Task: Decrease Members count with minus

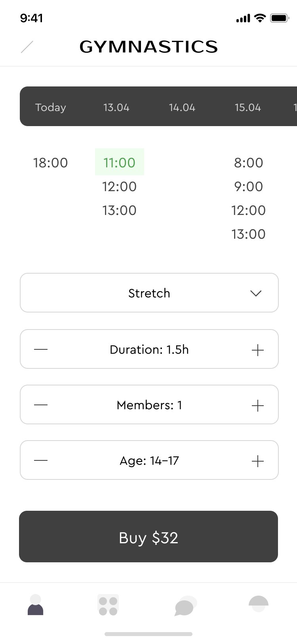Action: click(x=41, y=405)
